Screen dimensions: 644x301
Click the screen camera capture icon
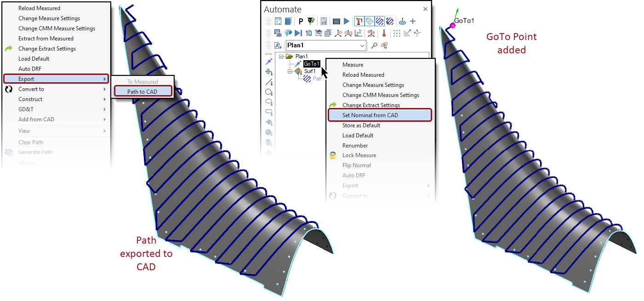278,33
